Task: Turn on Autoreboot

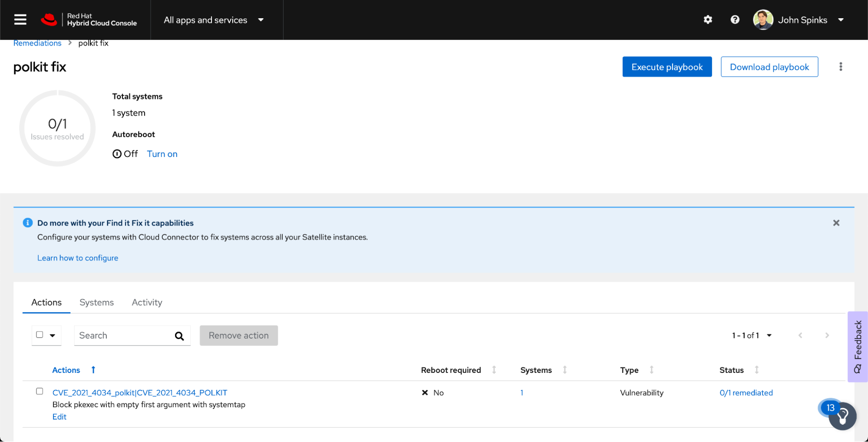Action: pyautogui.click(x=162, y=154)
